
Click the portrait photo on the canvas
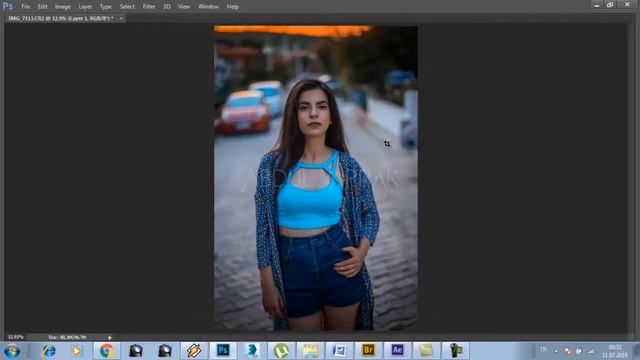[x=316, y=178]
